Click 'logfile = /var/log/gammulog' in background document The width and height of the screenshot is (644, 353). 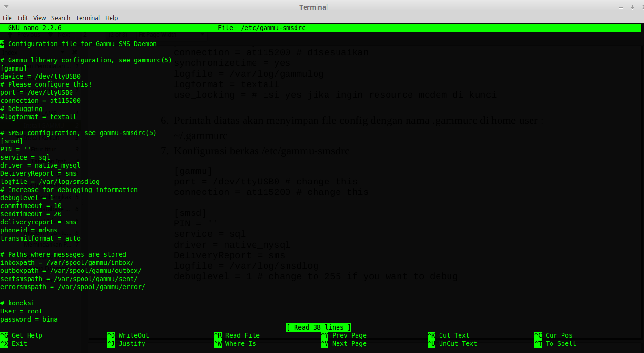[x=249, y=74]
